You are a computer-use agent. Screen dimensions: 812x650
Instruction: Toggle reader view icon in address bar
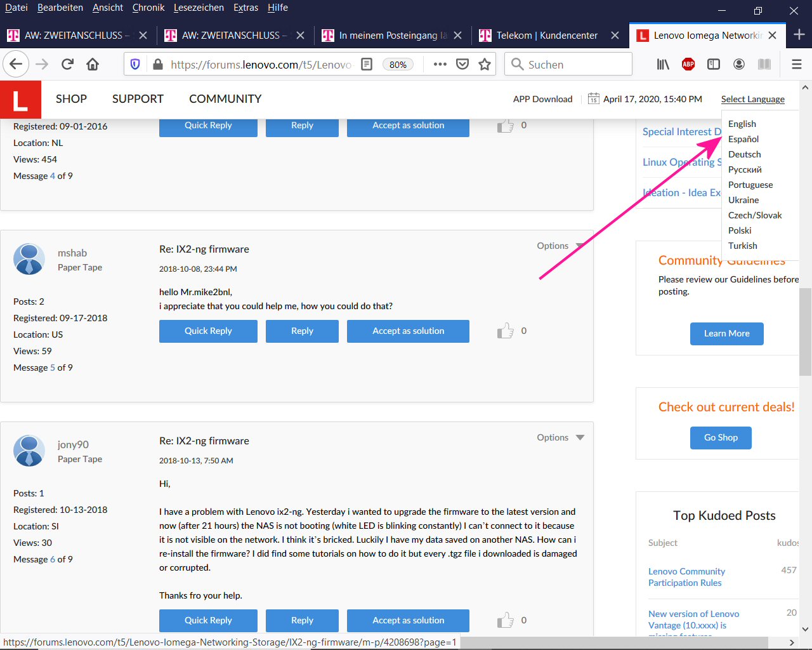pos(367,64)
